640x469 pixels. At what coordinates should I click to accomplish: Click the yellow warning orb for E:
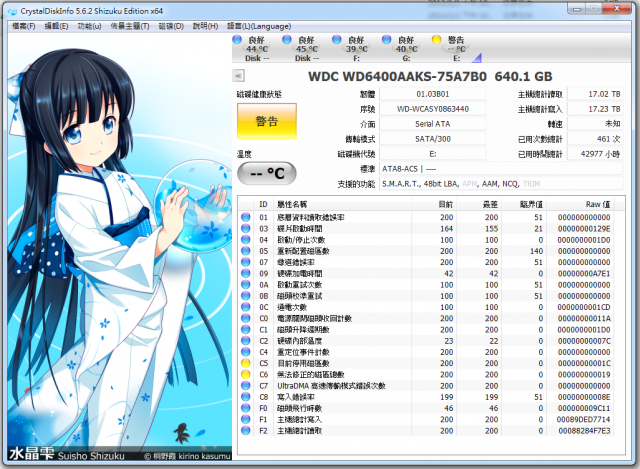tap(436, 40)
